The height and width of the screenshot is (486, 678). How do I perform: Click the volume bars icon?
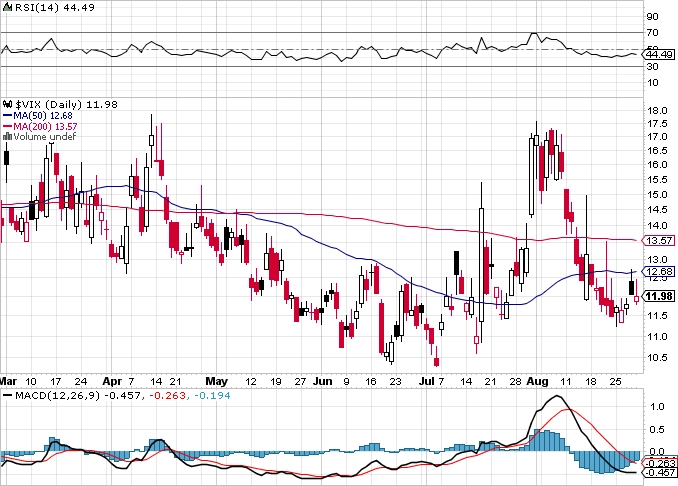pyautogui.click(x=7, y=137)
